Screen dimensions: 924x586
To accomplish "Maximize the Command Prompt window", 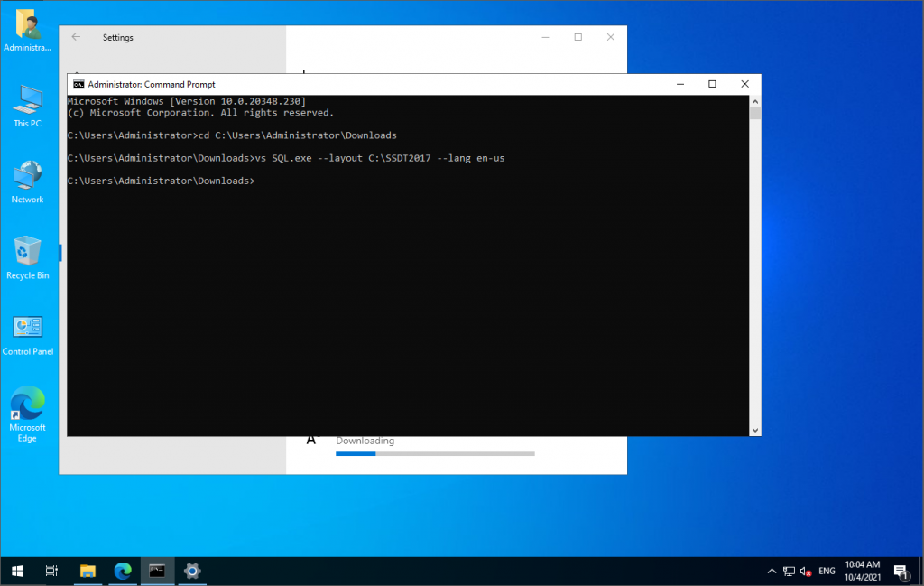I will [712, 84].
